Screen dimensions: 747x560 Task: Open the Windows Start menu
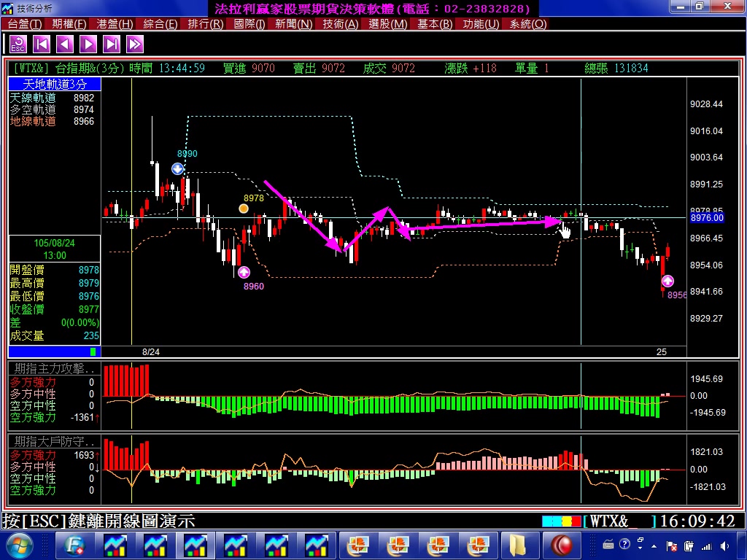pyautogui.click(x=18, y=545)
